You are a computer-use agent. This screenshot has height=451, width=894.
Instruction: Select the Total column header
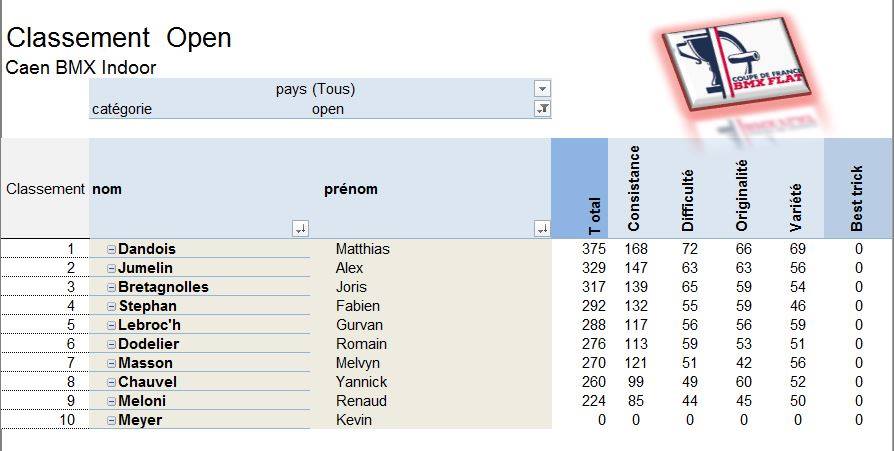pos(580,188)
